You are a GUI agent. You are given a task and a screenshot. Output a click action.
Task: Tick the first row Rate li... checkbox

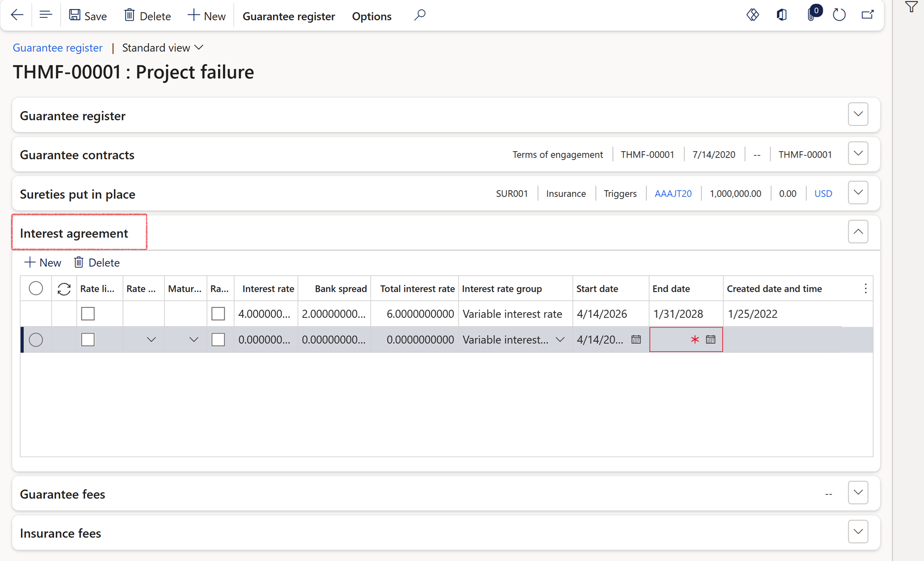click(x=88, y=314)
